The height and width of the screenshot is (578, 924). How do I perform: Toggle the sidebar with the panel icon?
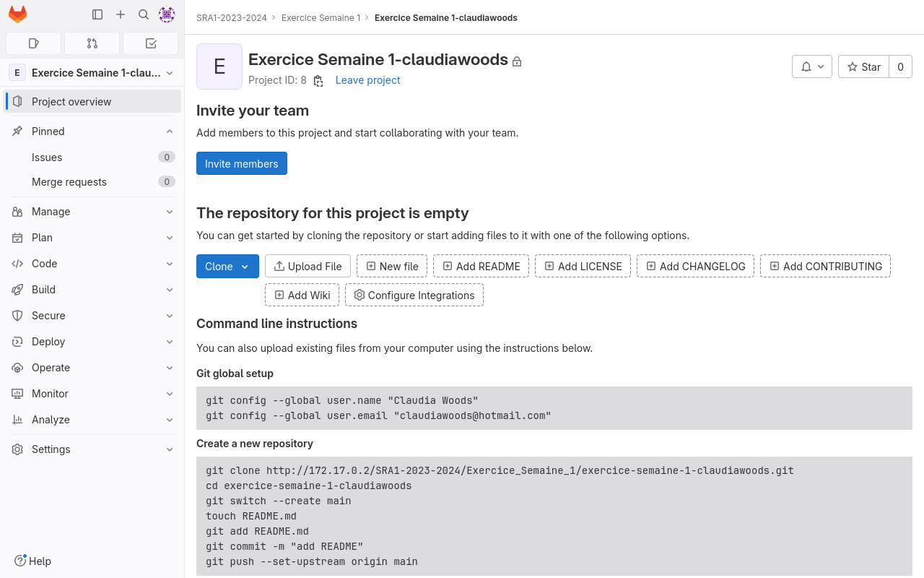[x=97, y=14]
